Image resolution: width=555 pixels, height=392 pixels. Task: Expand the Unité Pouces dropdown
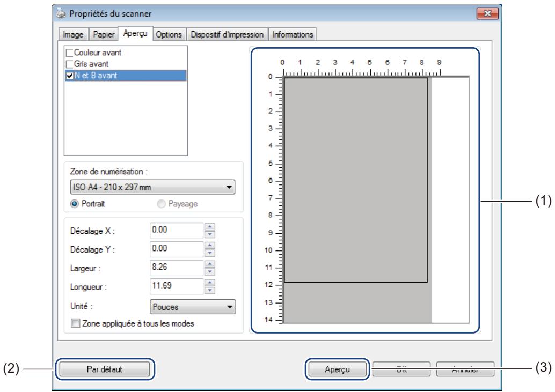click(193, 307)
